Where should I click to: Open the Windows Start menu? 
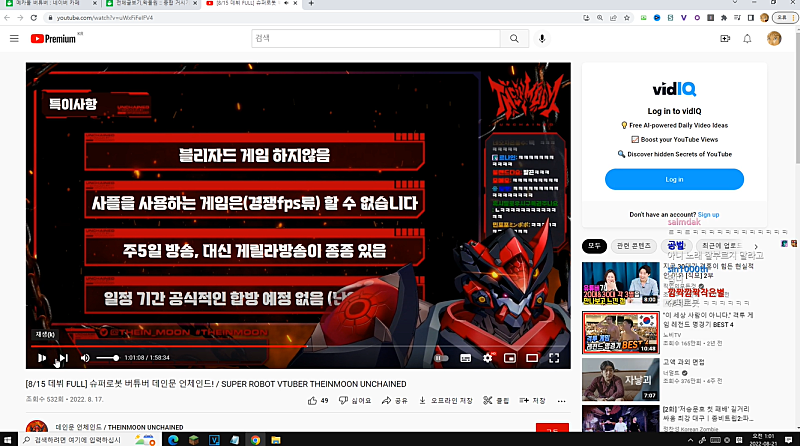(8, 439)
